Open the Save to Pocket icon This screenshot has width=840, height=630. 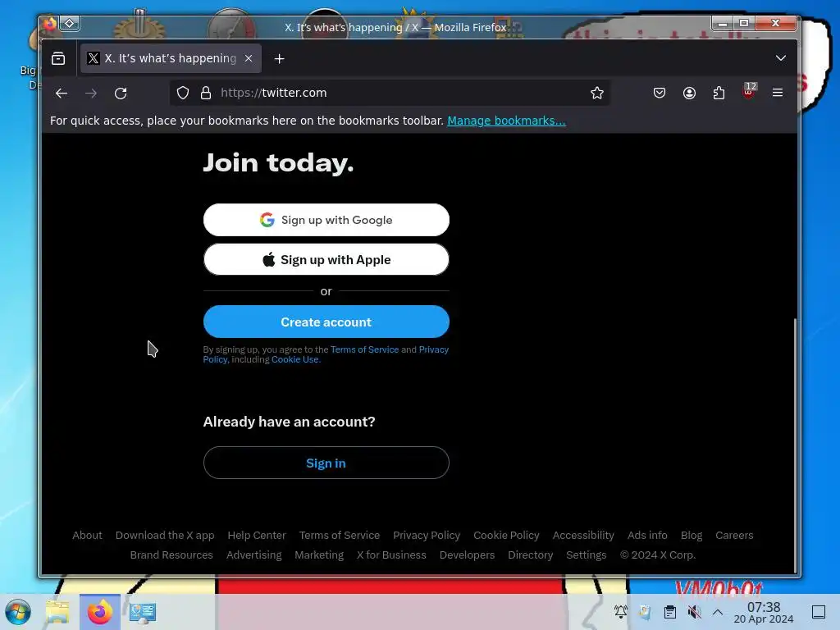[660, 93]
